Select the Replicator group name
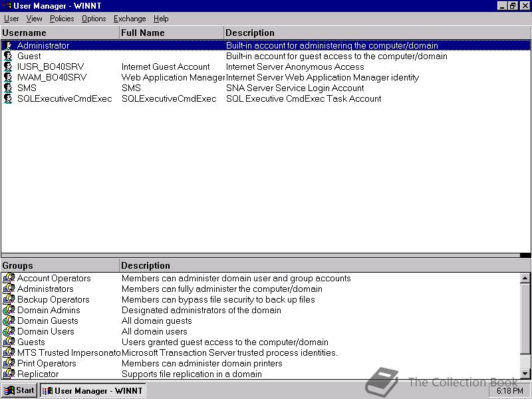The image size is (532, 399). pos(38,374)
